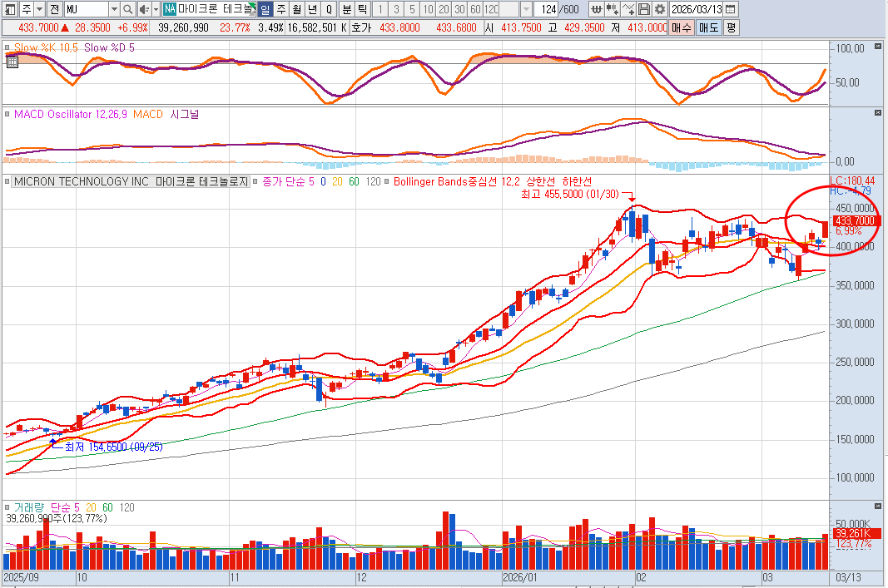Open chart settings gear icon

tap(659, 9)
